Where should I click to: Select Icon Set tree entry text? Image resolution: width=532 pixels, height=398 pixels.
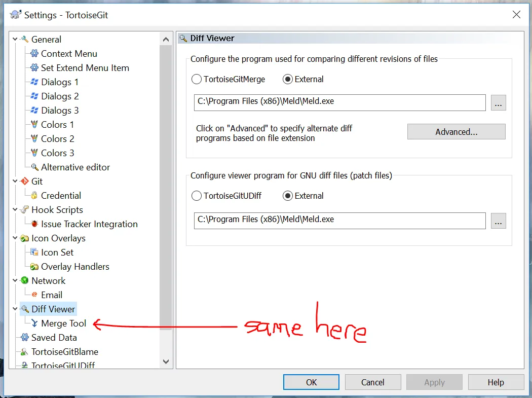[57, 252]
